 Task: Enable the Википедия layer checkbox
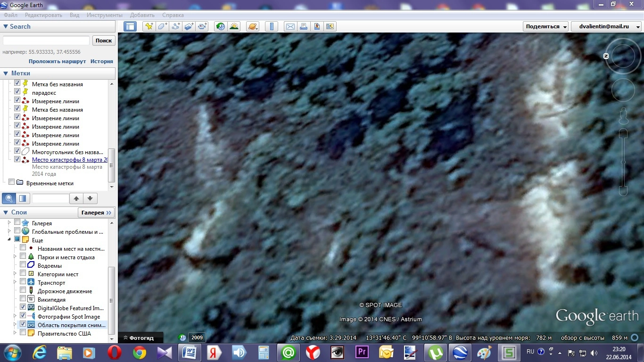point(23,299)
